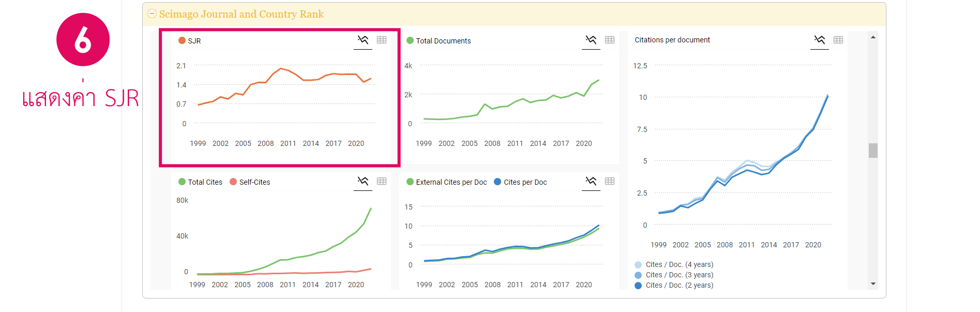This screenshot has width=980, height=312.
Task: Click Citations per document chart view icon
Action: pyautogui.click(x=820, y=40)
